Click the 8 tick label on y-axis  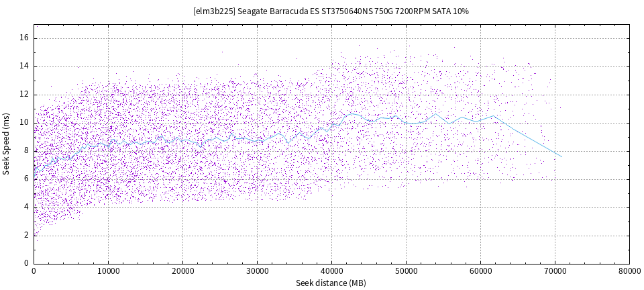click(x=25, y=151)
